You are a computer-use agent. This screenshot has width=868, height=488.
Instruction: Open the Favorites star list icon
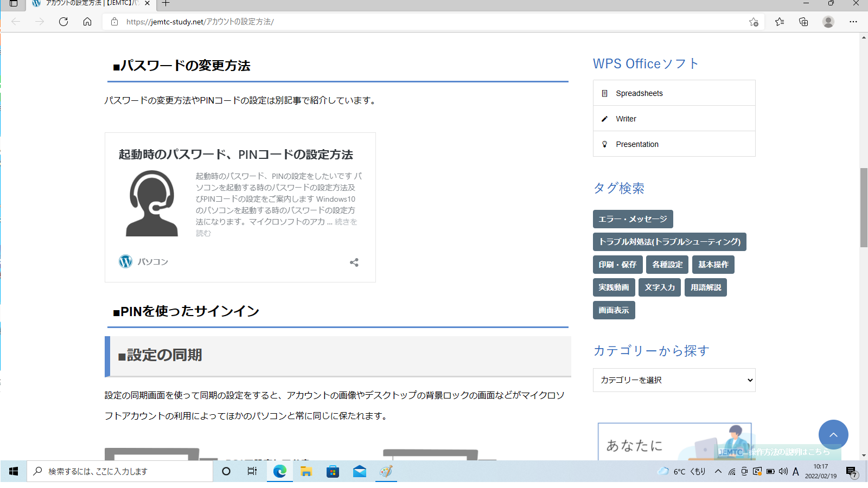click(780, 22)
